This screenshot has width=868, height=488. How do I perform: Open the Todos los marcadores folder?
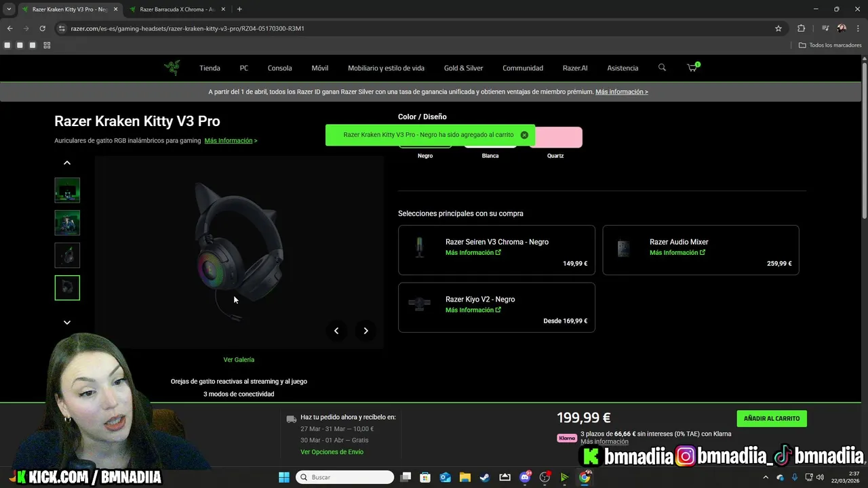click(830, 45)
